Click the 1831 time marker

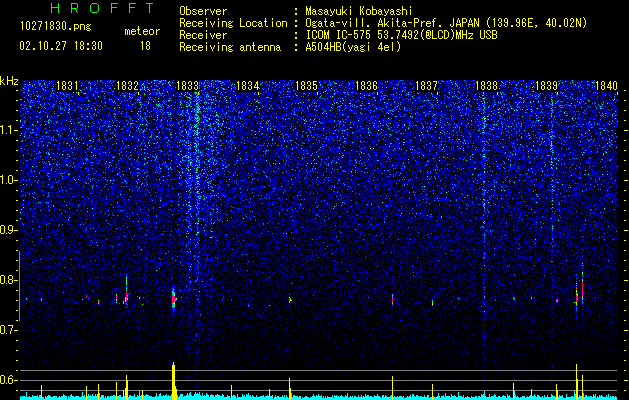[x=67, y=86]
